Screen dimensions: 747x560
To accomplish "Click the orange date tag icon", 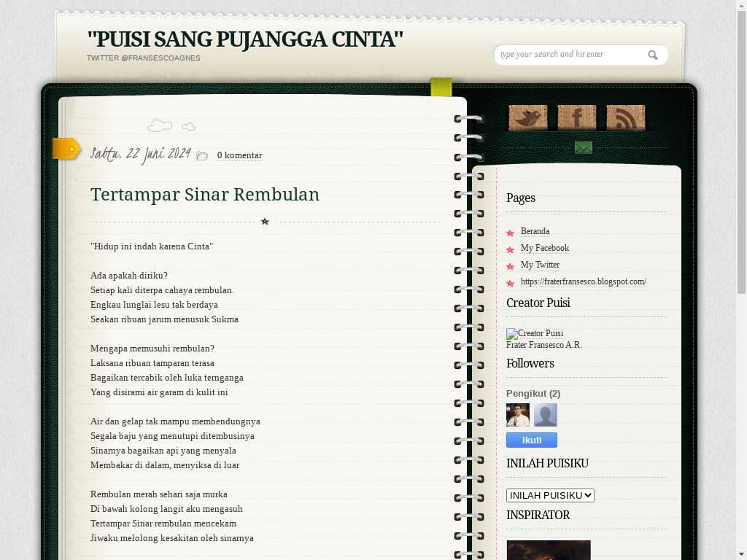I will point(66,149).
